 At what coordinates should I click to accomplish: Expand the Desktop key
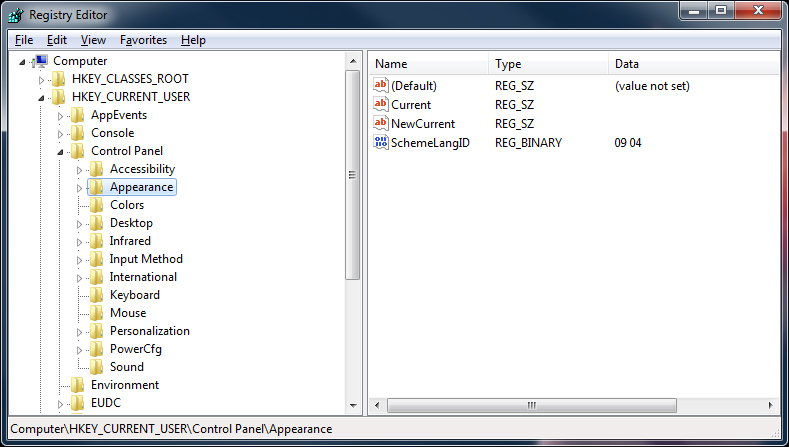[80, 225]
